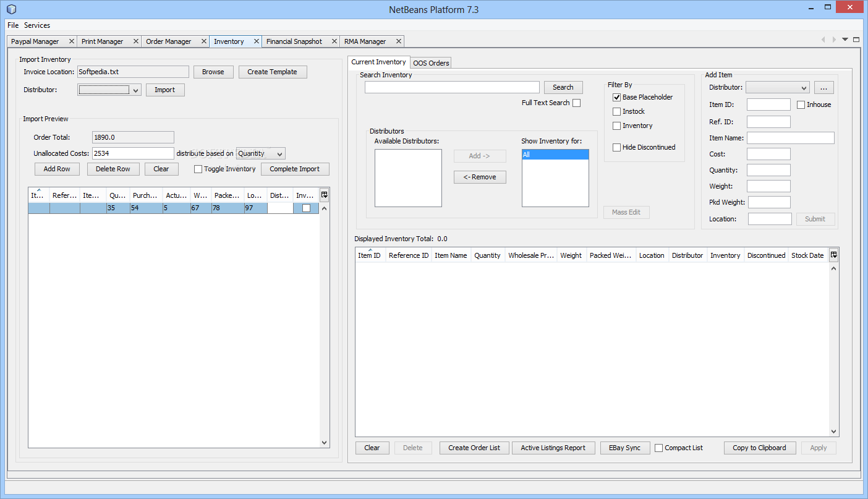This screenshot has height=499, width=868.
Task: Click the <- Remove button
Action: [480, 177]
